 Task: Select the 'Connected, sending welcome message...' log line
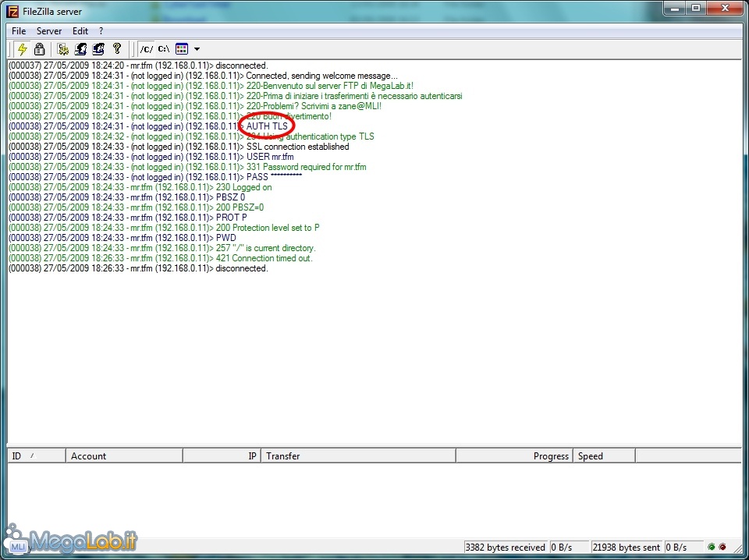(x=203, y=76)
